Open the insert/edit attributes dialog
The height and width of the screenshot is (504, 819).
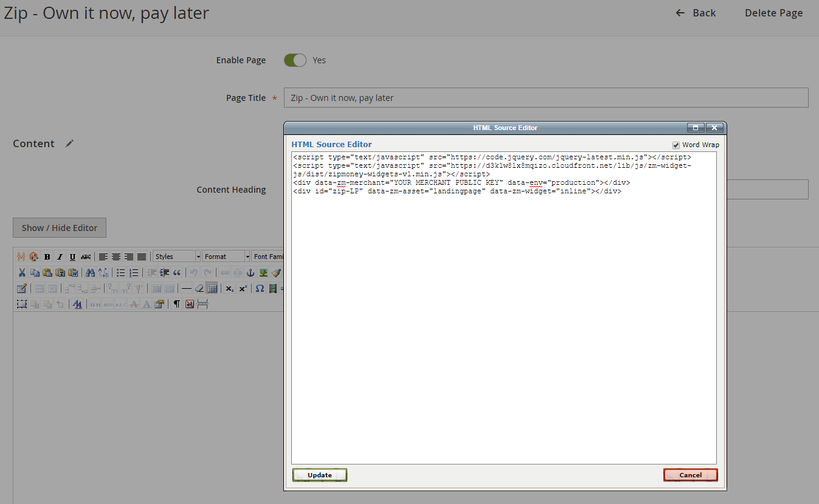pos(159,304)
